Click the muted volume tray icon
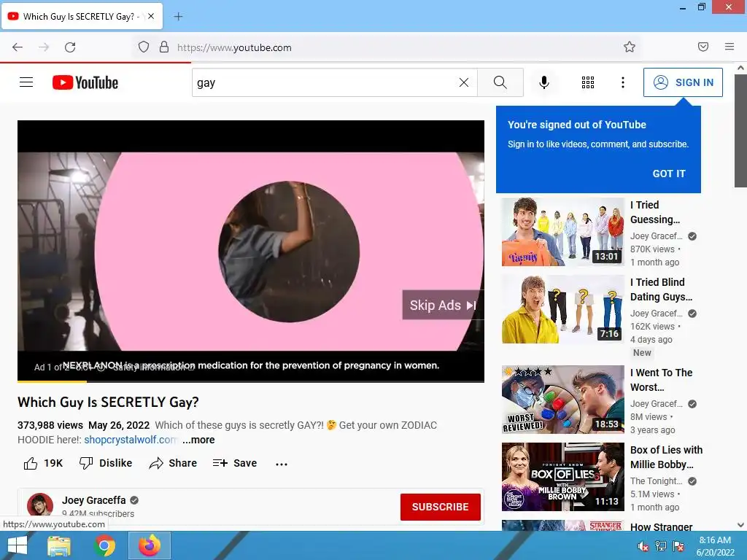The width and height of the screenshot is (747, 560). [x=643, y=546]
